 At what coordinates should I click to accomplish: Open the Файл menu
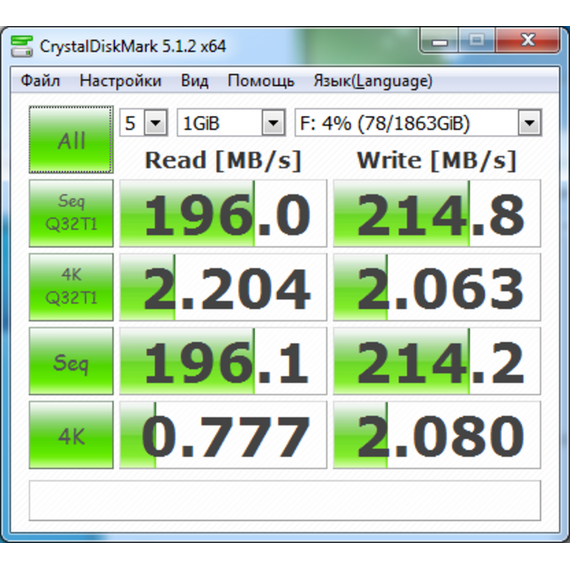point(40,80)
